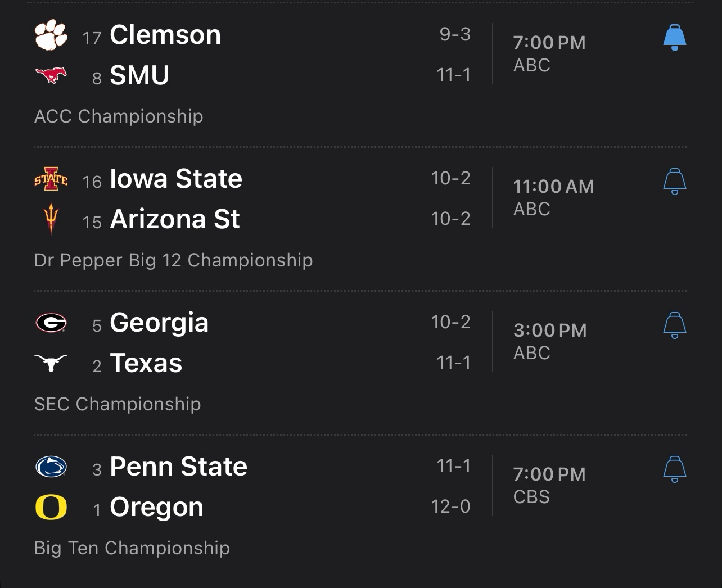Click the 7:00 PM CBS game time
The height and width of the screenshot is (588, 722).
point(549,485)
